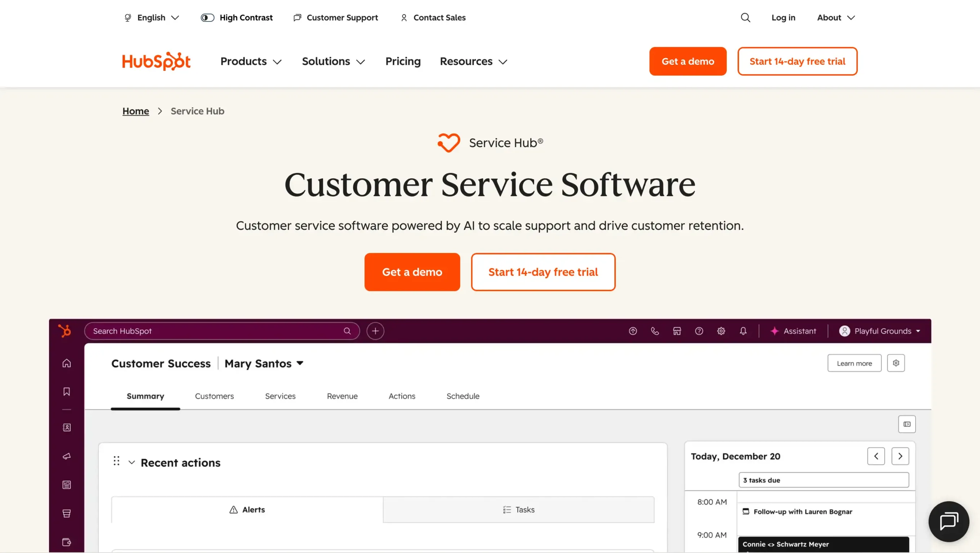Click the panel collapse icon above calendar
The width and height of the screenshot is (980, 553).
(x=907, y=424)
